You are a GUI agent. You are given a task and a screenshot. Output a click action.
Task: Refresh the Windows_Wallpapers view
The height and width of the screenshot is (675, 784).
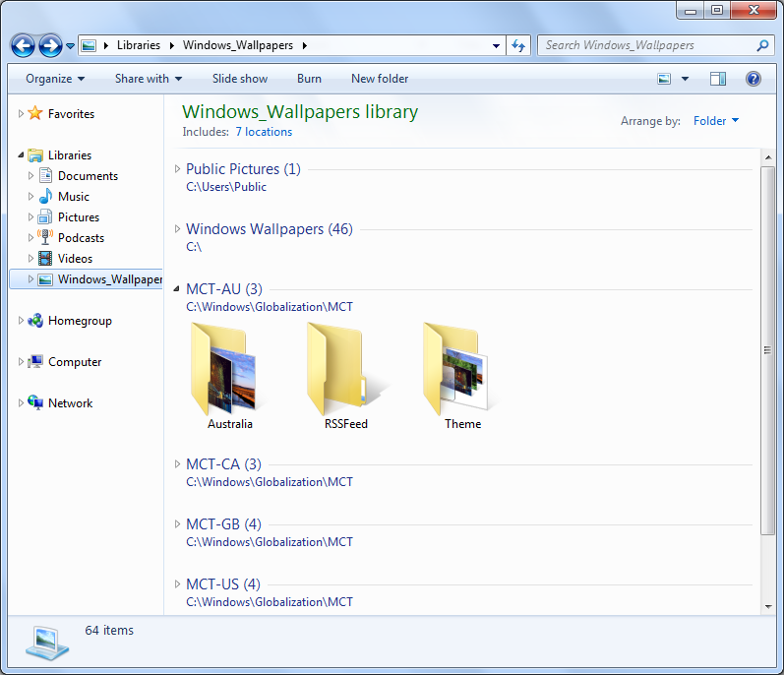coord(518,45)
